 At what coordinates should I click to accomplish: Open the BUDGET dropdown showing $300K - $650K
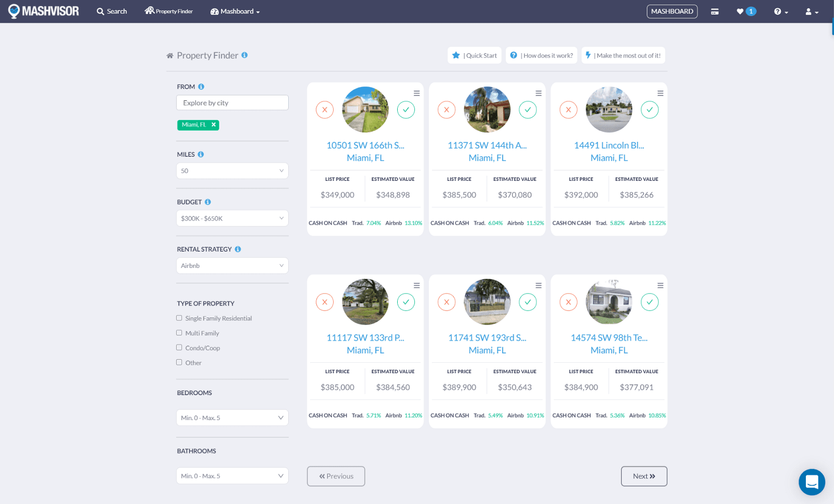tap(232, 218)
